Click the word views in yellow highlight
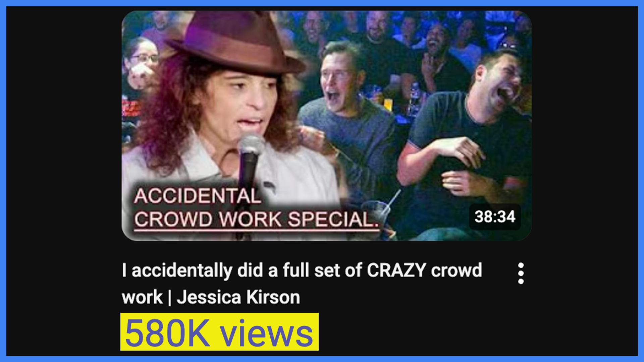The height and width of the screenshot is (362, 644). tap(266, 334)
